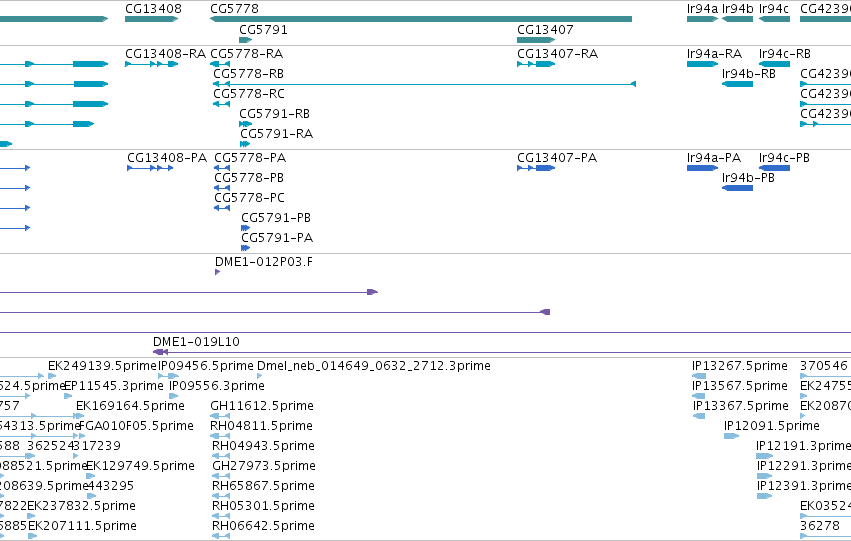Select the IP09456.5prime EST
This screenshot has height=541, width=851.
tap(168, 376)
